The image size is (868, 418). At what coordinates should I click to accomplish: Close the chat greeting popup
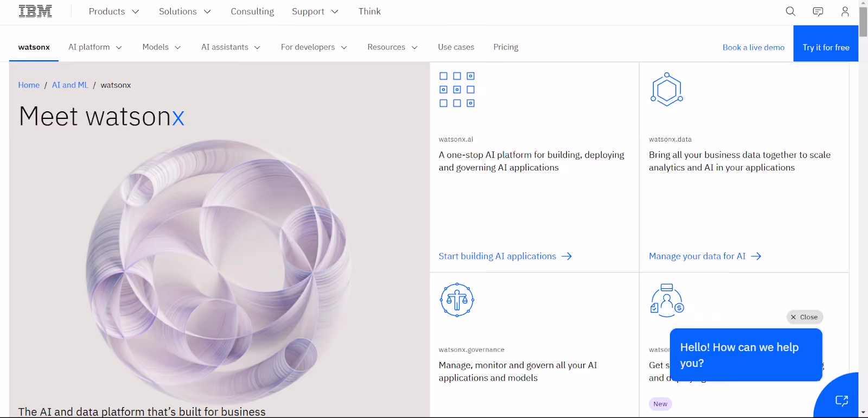(805, 317)
